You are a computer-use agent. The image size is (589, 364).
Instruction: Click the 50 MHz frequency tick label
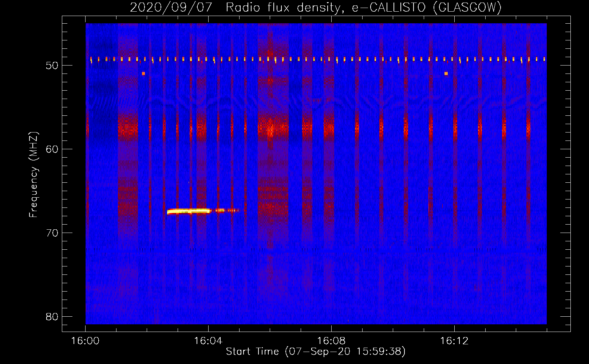(52, 66)
